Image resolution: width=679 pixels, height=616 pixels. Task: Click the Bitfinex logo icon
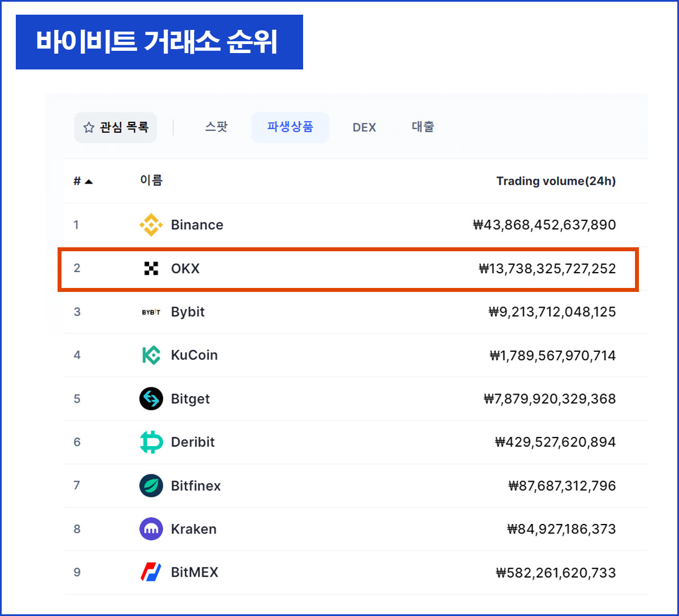(x=151, y=486)
